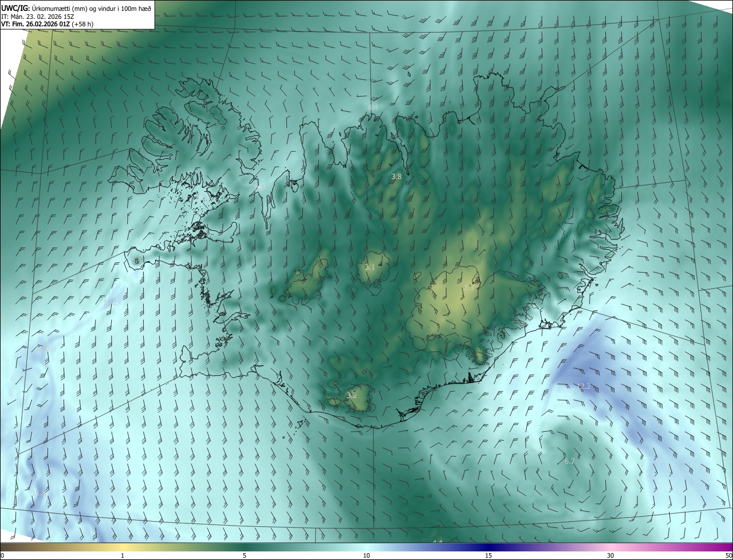
Task: Click the '3.2' value label near the south coast
Action: pos(352,395)
